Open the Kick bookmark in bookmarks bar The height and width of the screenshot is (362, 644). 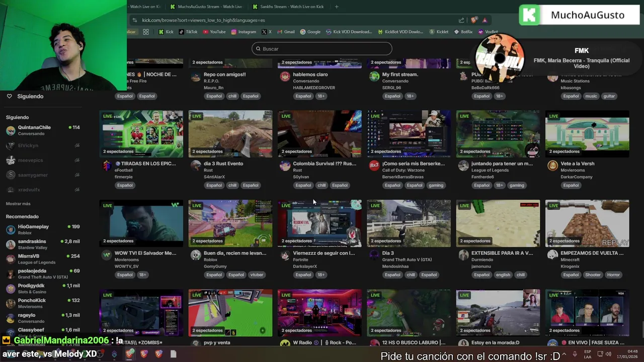pos(166,32)
